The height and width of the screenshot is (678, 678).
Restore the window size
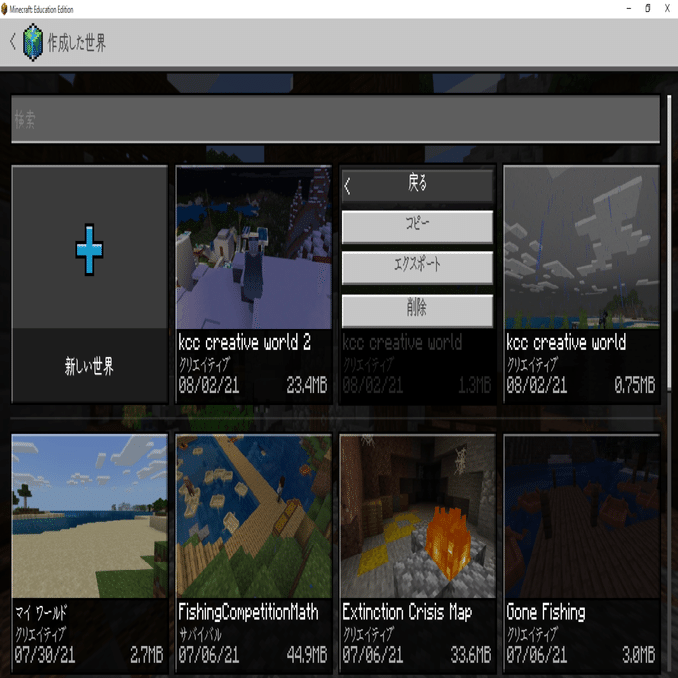(x=647, y=8)
